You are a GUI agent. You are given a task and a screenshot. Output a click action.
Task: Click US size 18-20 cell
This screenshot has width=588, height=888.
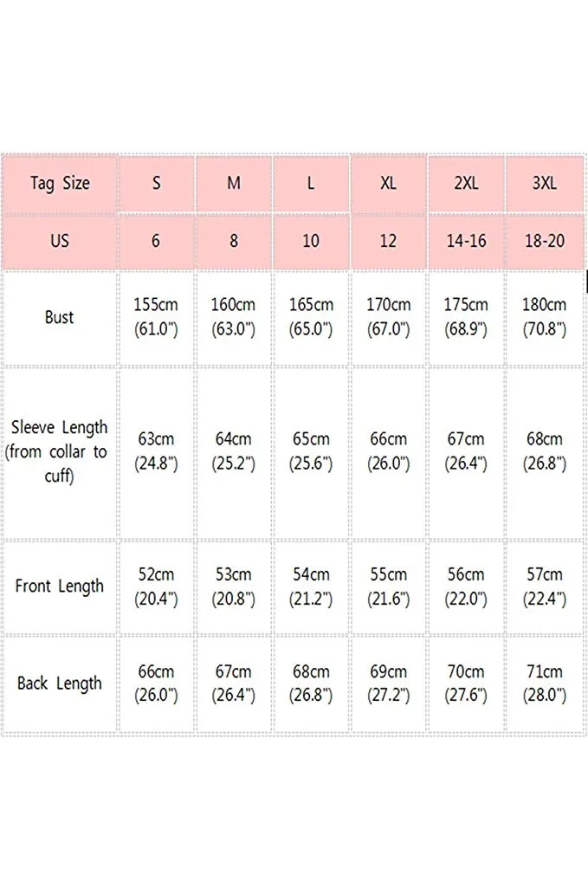tap(545, 240)
